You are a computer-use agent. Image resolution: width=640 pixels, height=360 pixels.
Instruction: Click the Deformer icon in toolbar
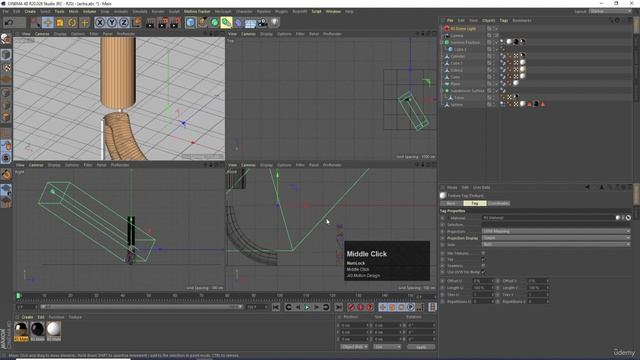tap(238, 22)
